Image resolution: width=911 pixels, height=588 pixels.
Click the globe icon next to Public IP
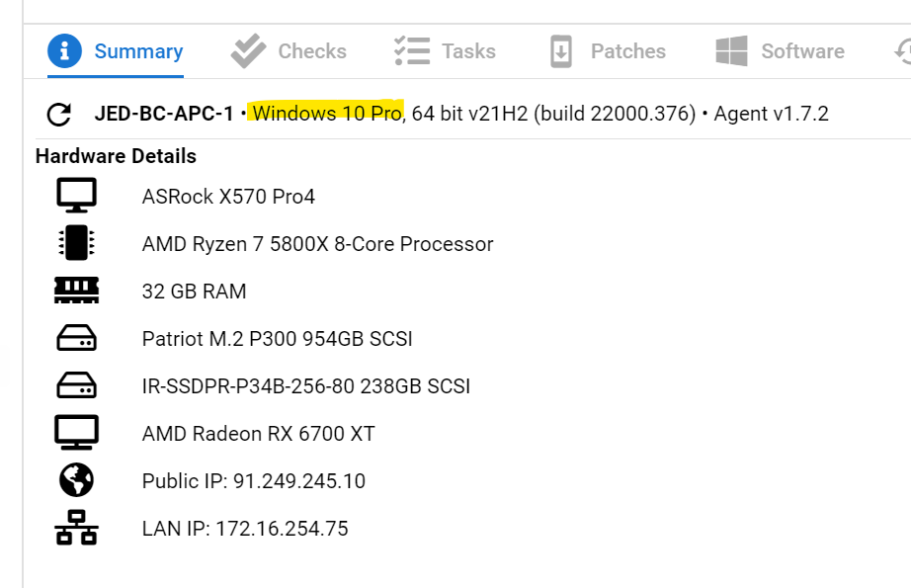[x=76, y=480]
